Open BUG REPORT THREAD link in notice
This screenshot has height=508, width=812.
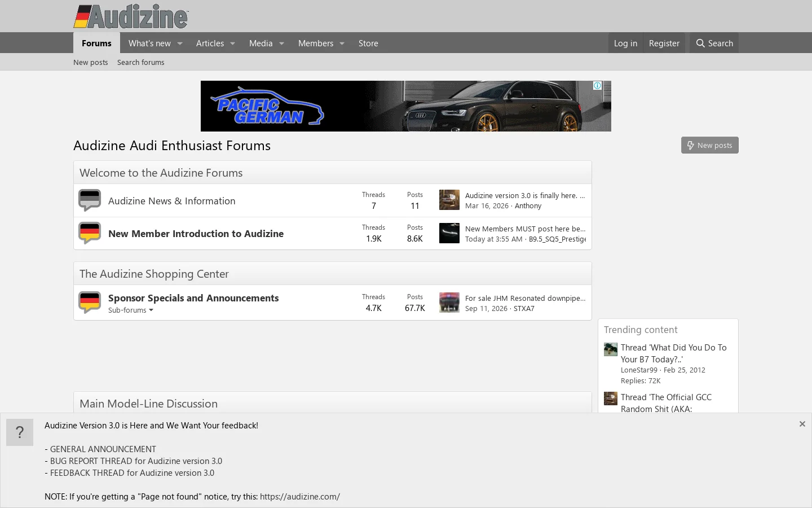pyautogui.click(x=136, y=461)
